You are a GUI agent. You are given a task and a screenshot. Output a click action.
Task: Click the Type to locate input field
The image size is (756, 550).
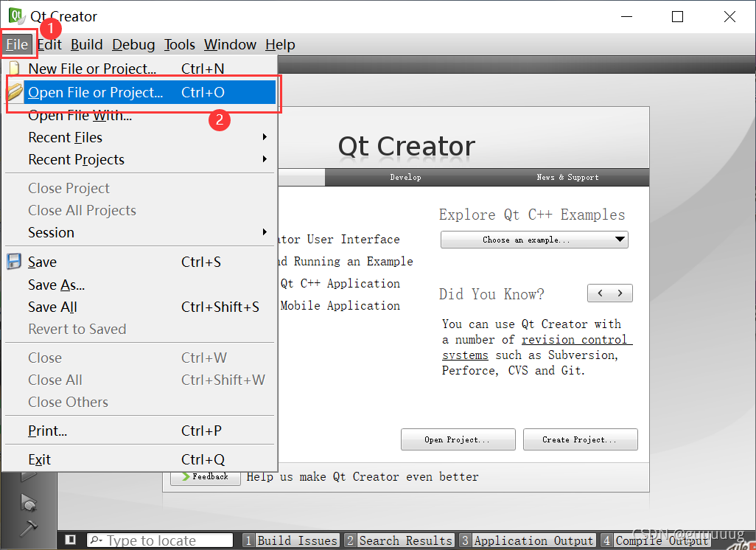click(160, 540)
